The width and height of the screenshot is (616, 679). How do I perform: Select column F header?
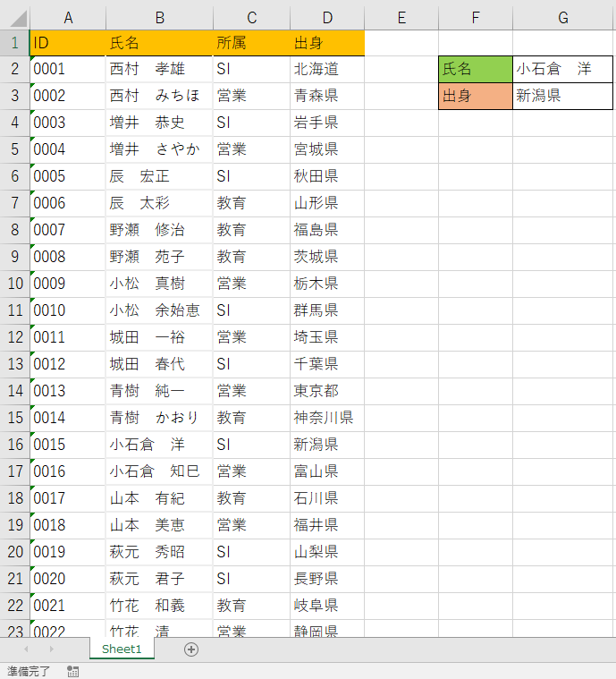point(476,18)
